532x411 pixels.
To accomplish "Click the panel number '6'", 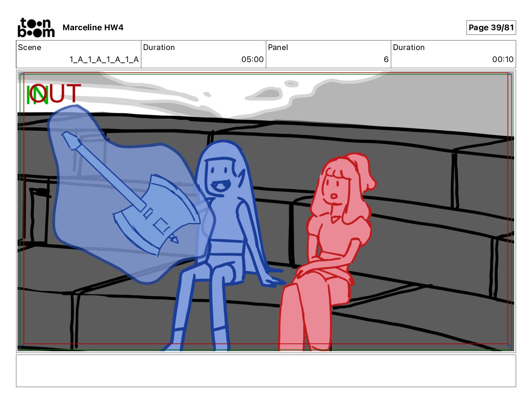I will click(386, 59).
